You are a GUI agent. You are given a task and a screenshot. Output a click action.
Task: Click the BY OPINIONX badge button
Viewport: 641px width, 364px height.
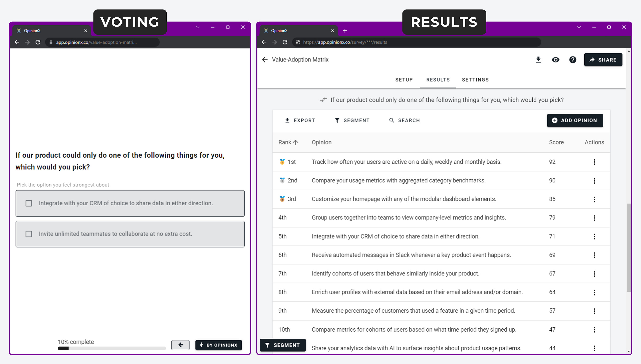pos(218,345)
